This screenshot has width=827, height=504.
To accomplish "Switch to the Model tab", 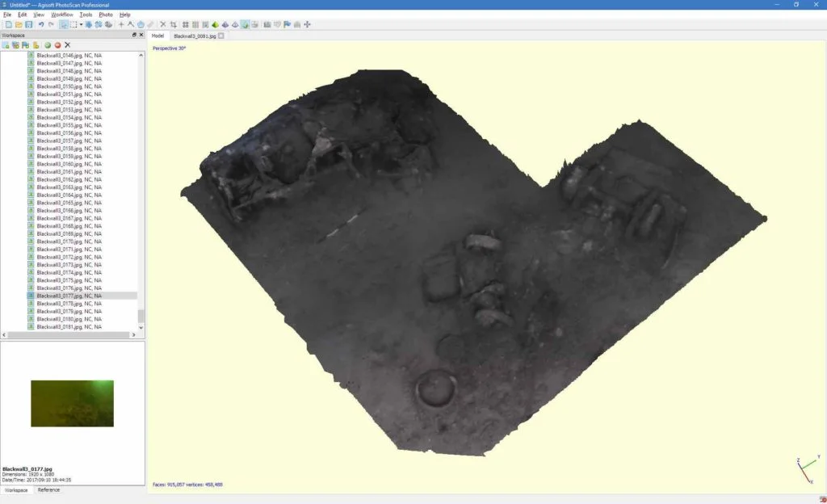I will (x=157, y=36).
